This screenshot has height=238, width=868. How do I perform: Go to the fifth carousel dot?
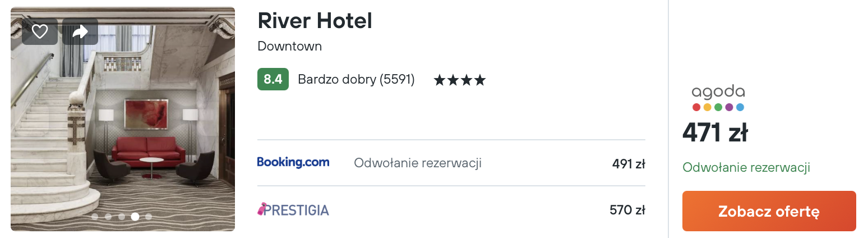pos(149,216)
